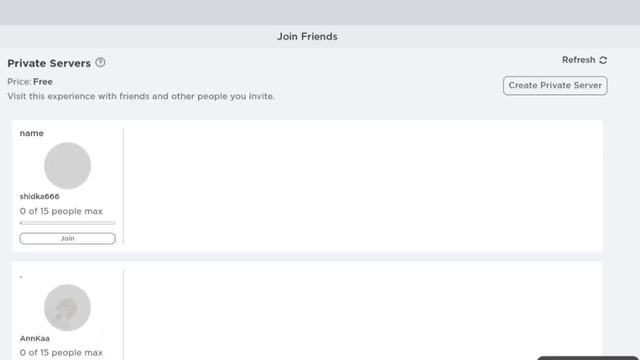Click the empty area of AnnKaa's server card
The image size is (640, 360).
point(363,311)
